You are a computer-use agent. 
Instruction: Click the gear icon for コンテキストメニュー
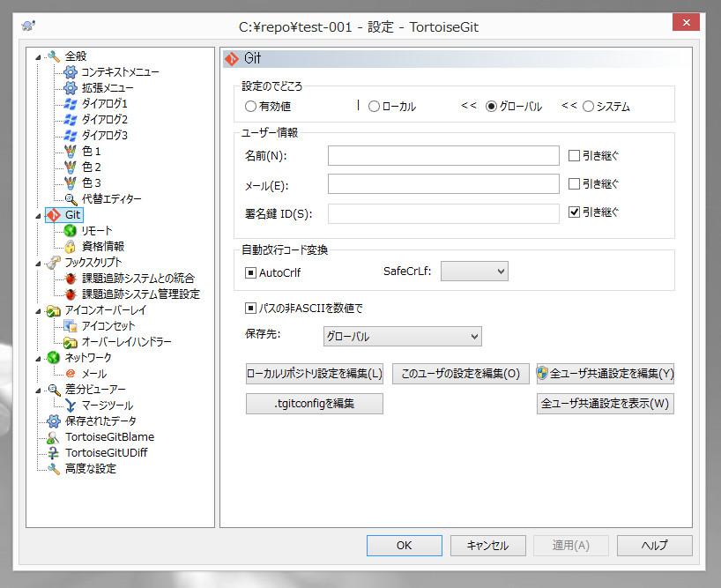coord(70,72)
